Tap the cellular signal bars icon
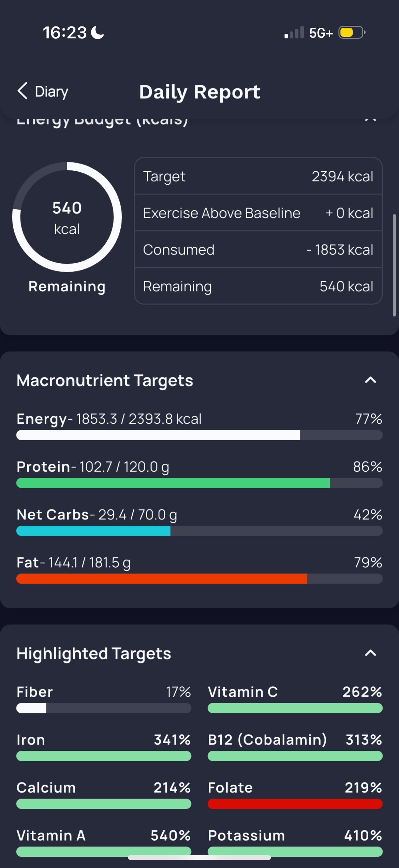The width and height of the screenshot is (399, 868). click(294, 33)
